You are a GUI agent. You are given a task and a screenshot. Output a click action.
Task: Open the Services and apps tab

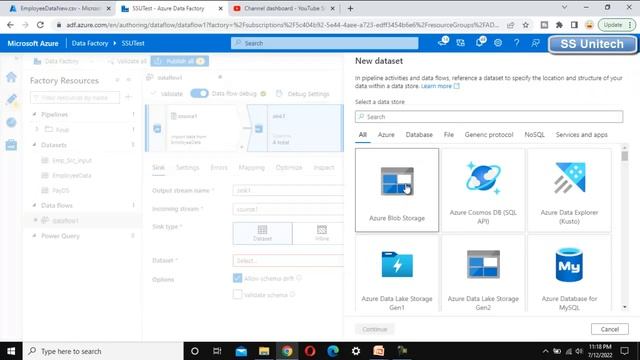582,135
